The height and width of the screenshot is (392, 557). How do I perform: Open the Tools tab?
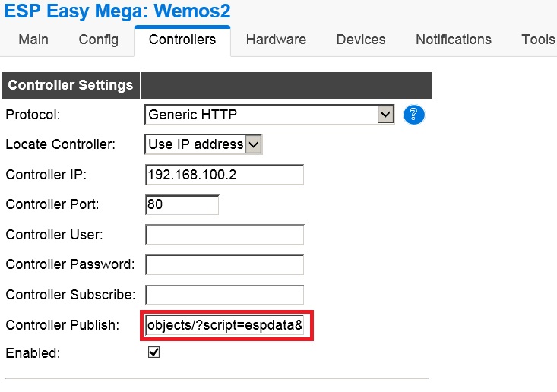538,40
